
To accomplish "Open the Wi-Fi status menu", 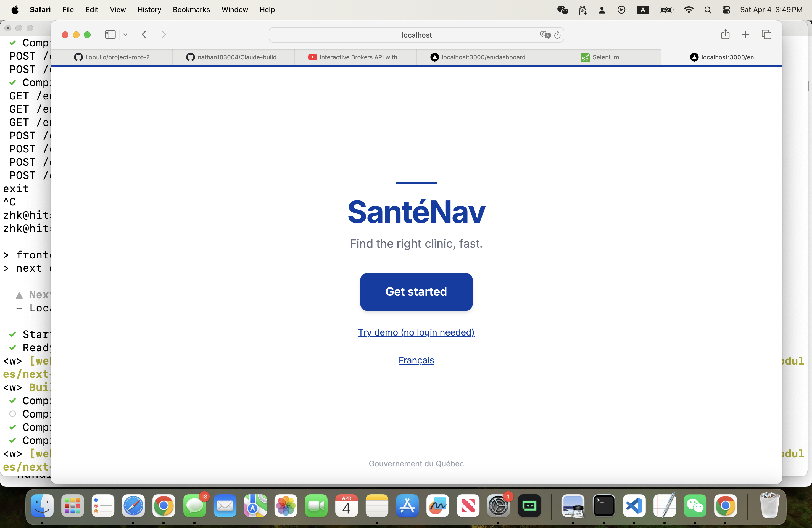I will coord(689,10).
